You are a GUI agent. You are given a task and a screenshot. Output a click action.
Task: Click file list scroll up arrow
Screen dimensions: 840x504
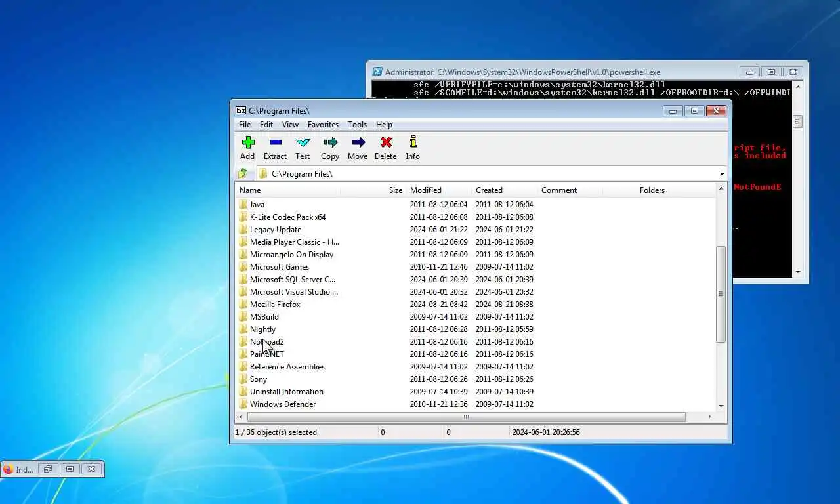[721, 188]
